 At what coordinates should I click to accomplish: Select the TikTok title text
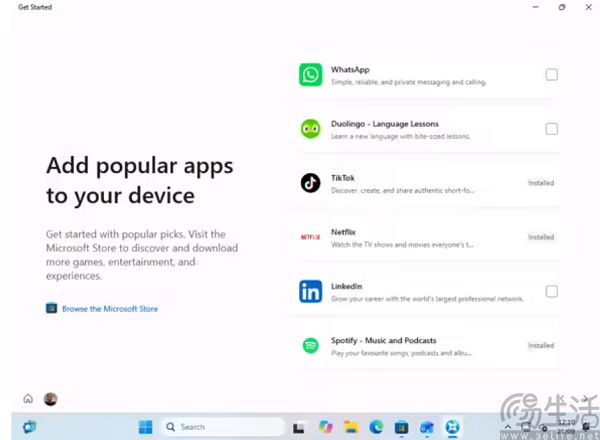coord(343,178)
